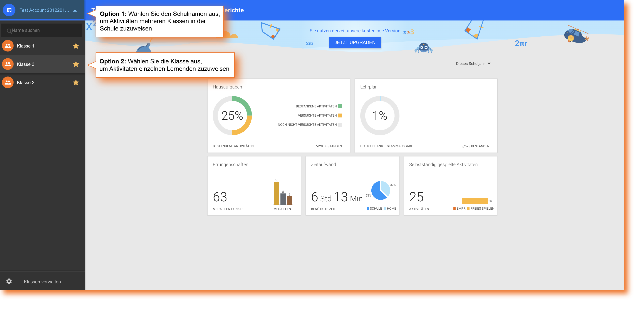Viewport: 644px width, 309px height.
Task: Click the FREIES SPIELEN legend entry
Action: click(x=481, y=208)
